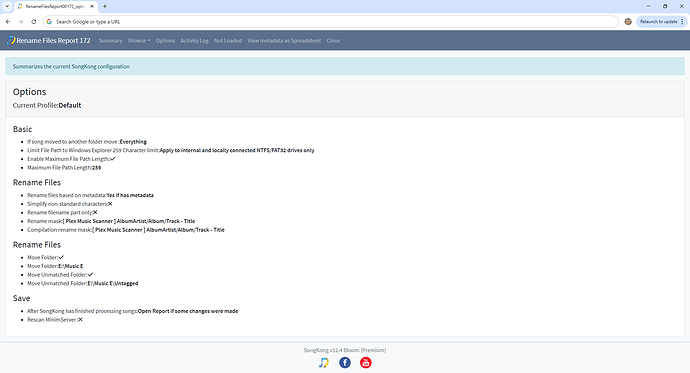690x373 pixels.
Task: Click the Summarizes the current SongKong configuration banner
Action: (345, 66)
